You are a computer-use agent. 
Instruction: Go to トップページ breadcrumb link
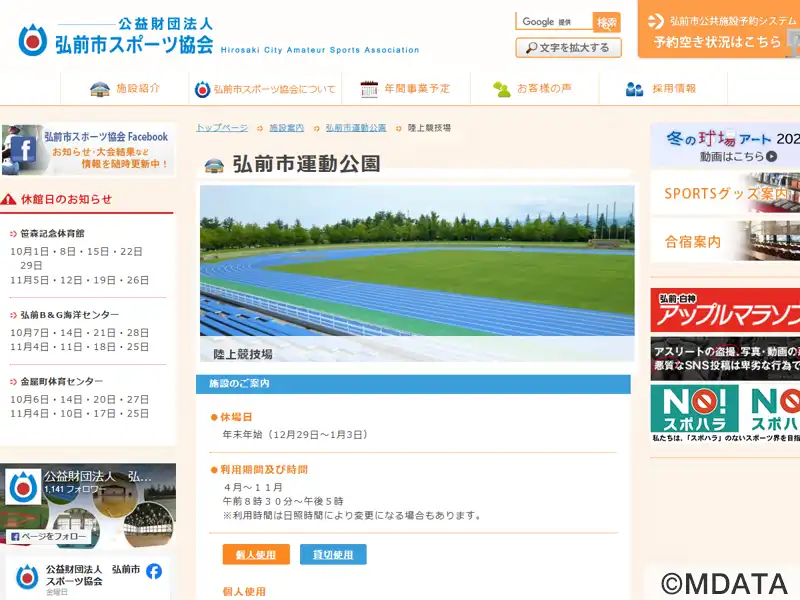click(x=222, y=128)
